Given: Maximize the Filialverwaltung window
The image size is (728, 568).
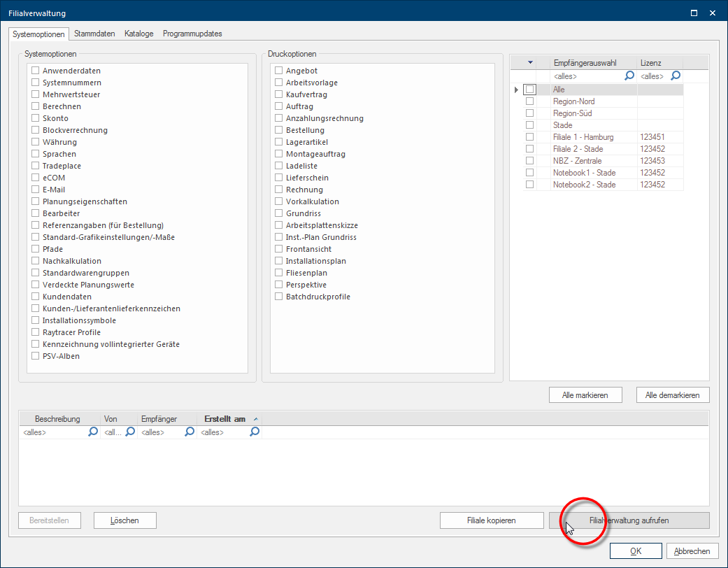Looking at the screenshot, I should 694,13.
